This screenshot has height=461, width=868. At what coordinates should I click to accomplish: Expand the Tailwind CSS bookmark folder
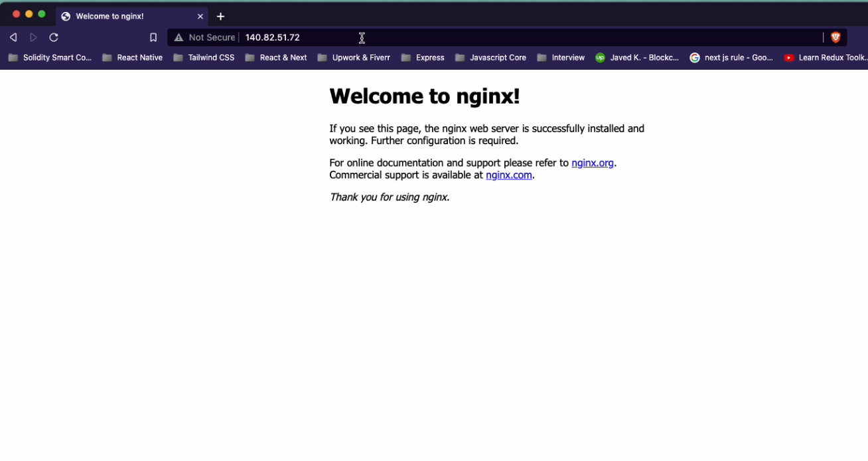click(204, 58)
